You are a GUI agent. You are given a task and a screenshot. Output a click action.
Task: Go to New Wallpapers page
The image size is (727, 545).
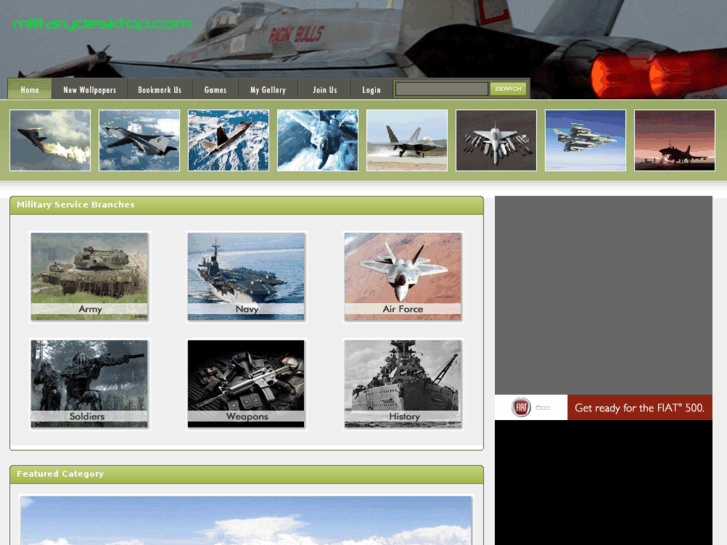[x=89, y=90]
